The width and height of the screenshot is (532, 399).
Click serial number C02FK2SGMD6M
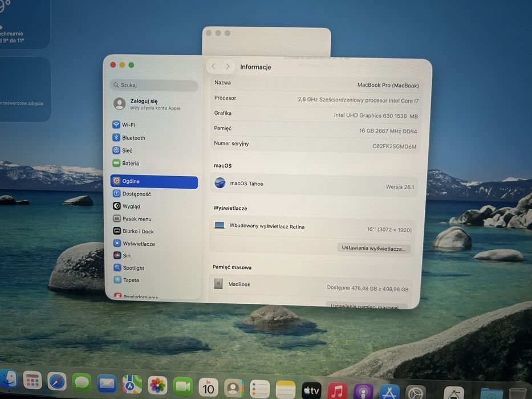pos(394,146)
